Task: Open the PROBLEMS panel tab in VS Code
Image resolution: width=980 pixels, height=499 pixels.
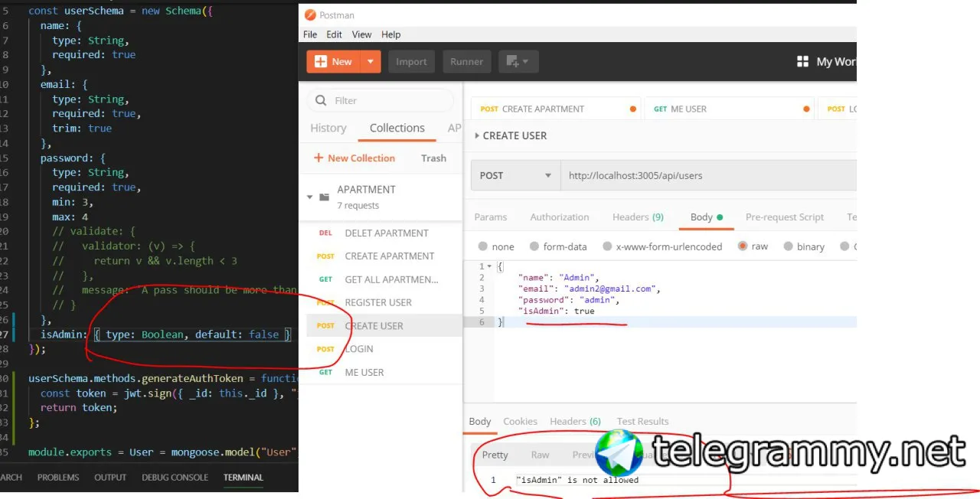Action: point(58,478)
